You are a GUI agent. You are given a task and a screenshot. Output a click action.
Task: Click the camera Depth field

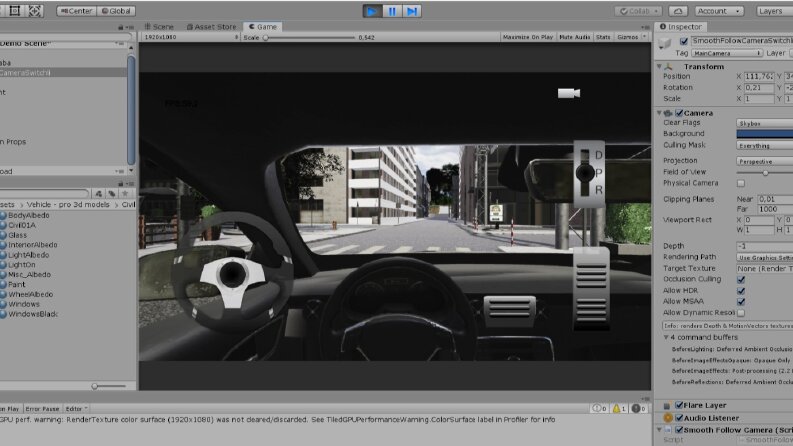coord(765,246)
